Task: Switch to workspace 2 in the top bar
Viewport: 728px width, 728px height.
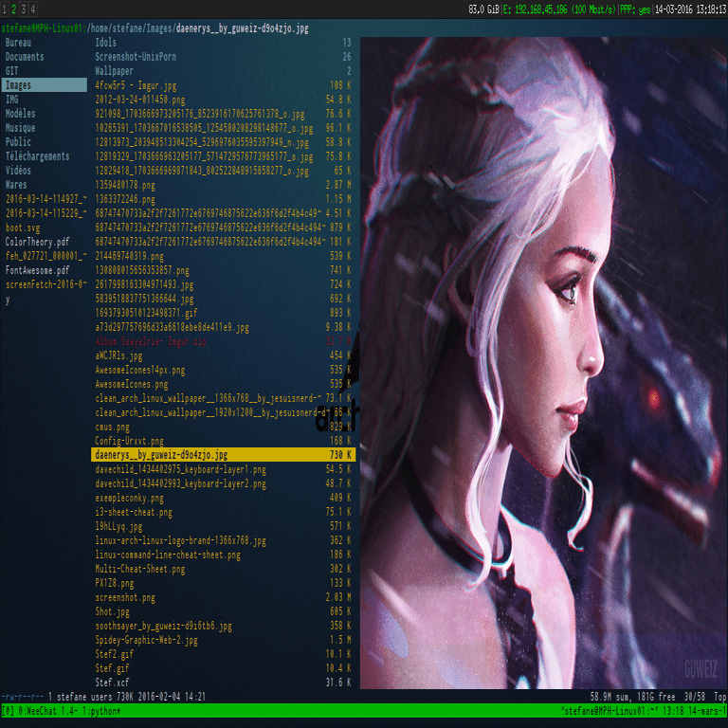Action: click(14, 9)
